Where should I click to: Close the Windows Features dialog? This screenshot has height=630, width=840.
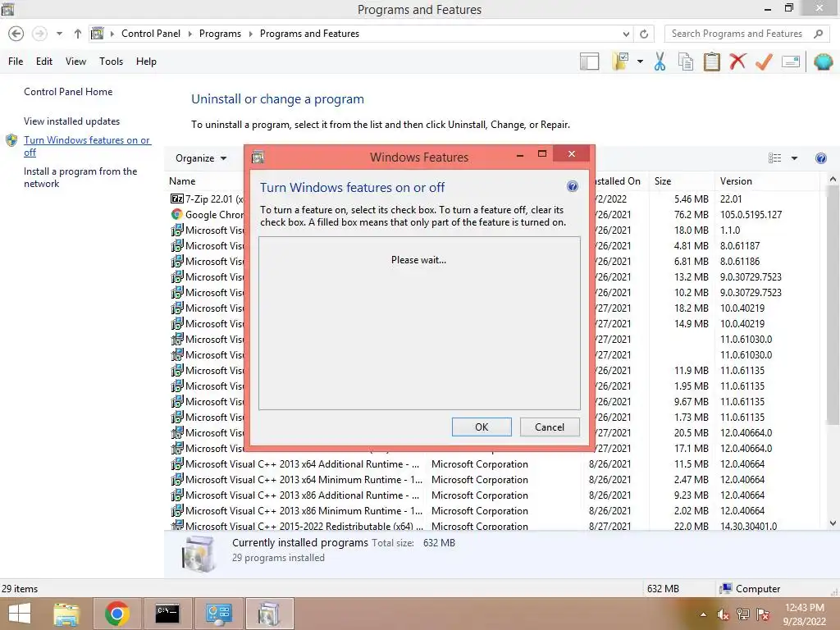pyautogui.click(x=572, y=153)
